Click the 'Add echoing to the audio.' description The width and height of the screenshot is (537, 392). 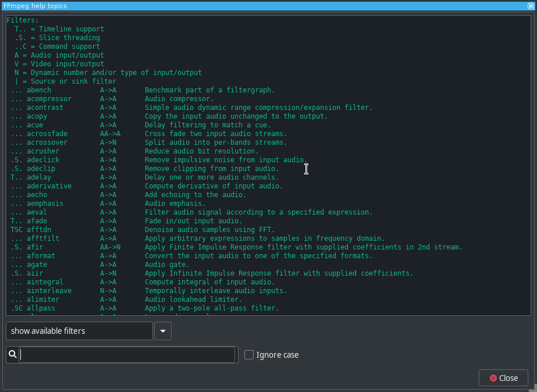[x=195, y=195]
